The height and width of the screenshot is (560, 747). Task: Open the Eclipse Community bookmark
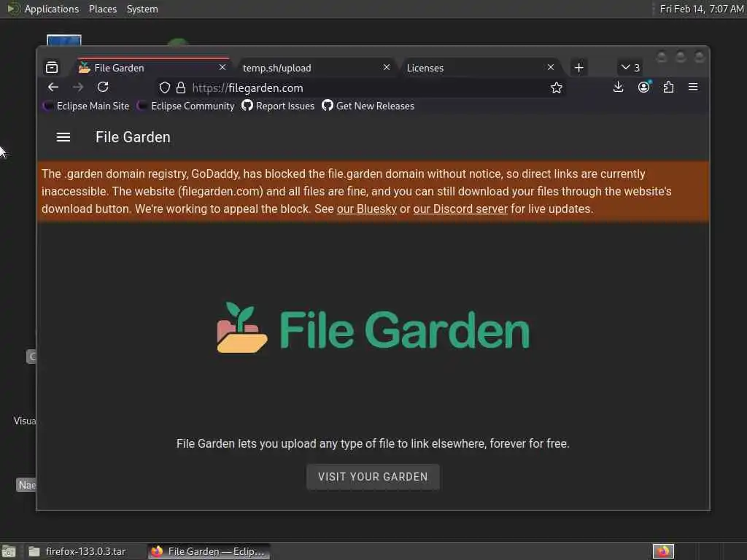click(x=186, y=106)
